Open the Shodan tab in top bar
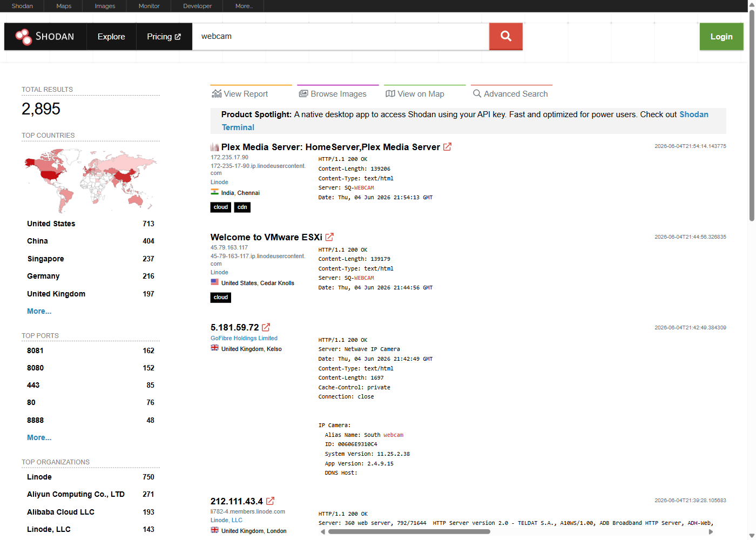The height and width of the screenshot is (540, 756). (22, 6)
